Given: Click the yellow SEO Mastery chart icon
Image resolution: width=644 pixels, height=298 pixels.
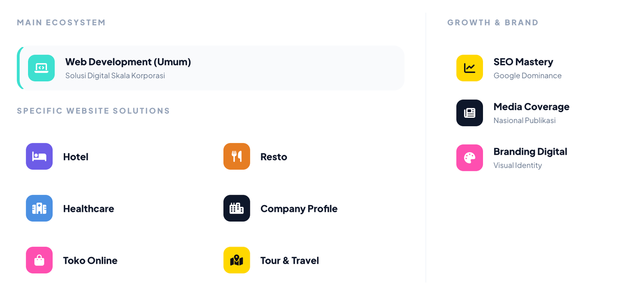Looking at the screenshot, I should 469,68.
